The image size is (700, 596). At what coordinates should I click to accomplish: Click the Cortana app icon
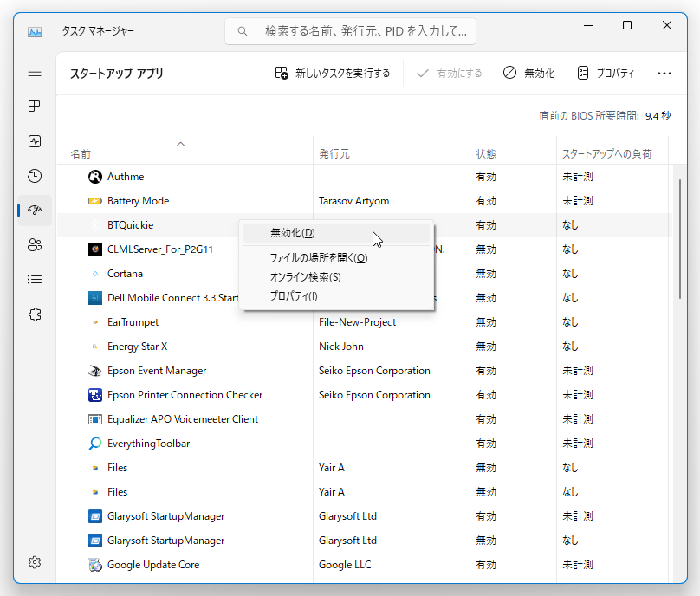[x=95, y=274]
